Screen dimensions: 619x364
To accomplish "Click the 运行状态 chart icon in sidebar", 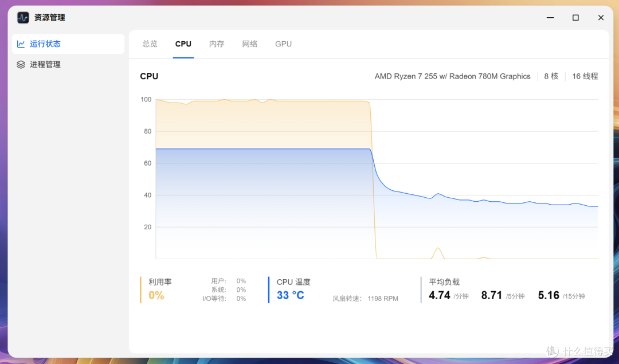I will pos(21,44).
